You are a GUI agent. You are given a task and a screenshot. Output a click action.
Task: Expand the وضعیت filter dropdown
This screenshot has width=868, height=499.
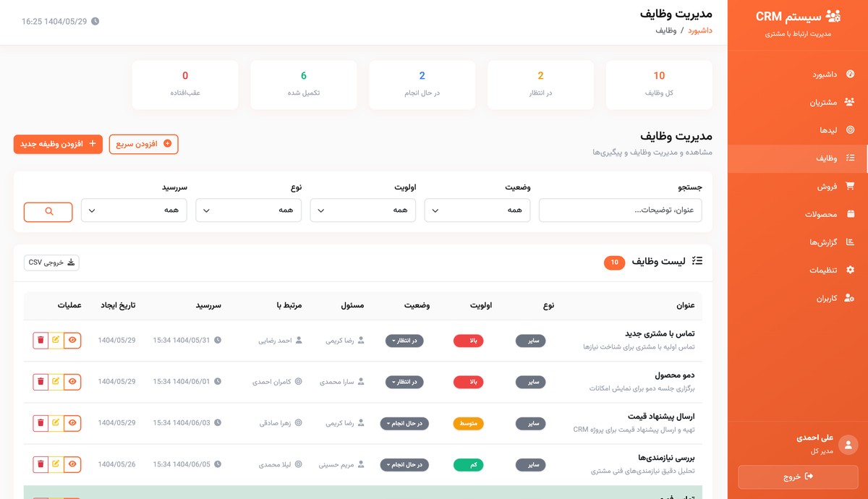[x=477, y=210]
